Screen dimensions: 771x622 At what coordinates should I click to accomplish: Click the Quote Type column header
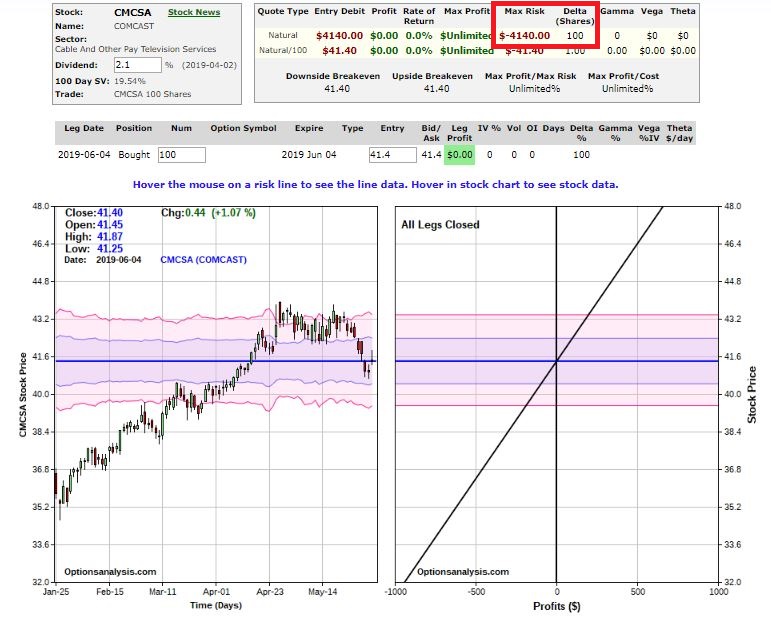coord(283,11)
